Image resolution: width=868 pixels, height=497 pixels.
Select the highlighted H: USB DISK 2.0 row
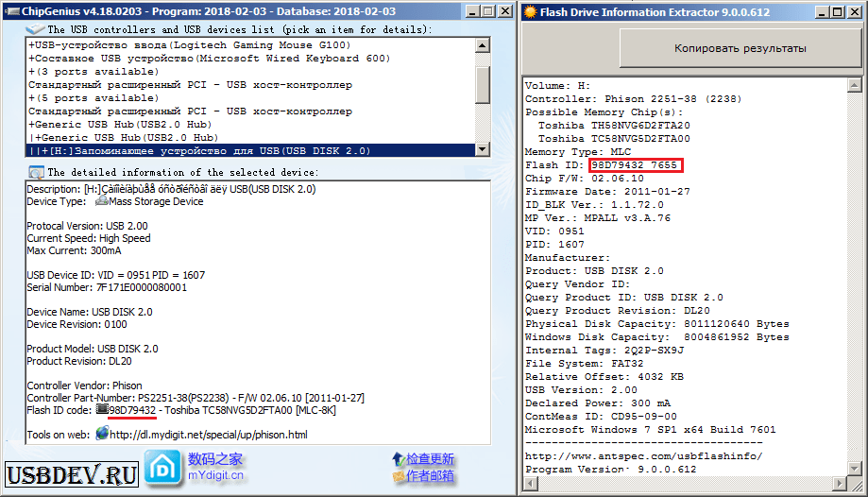pyautogui.click(x=251, y=151)
